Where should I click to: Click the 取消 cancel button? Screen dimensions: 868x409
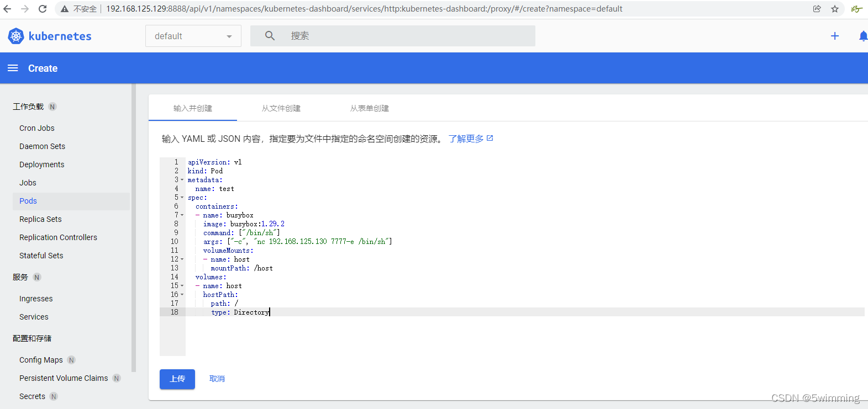(x=217, y=379)
